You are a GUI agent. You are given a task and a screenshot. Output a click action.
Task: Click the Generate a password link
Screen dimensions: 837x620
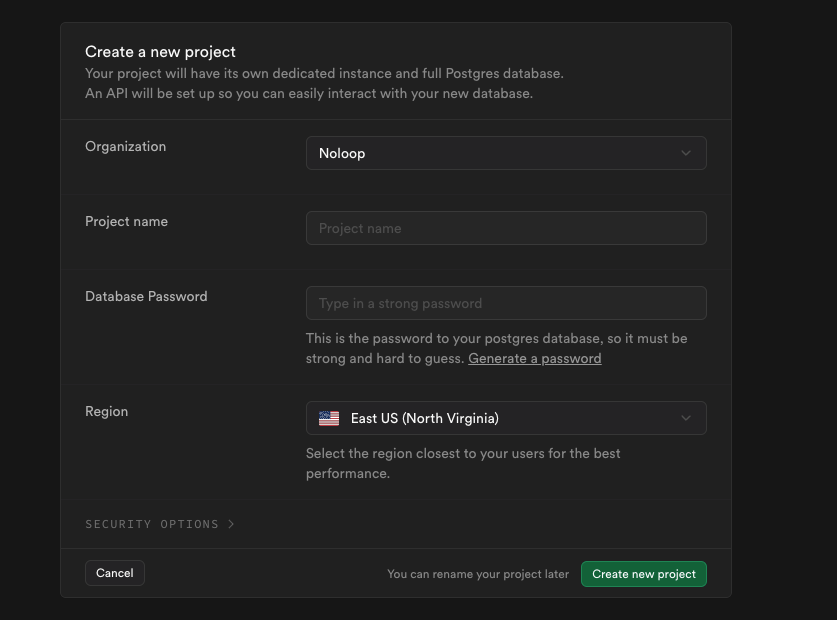click(x=535, y=358)
